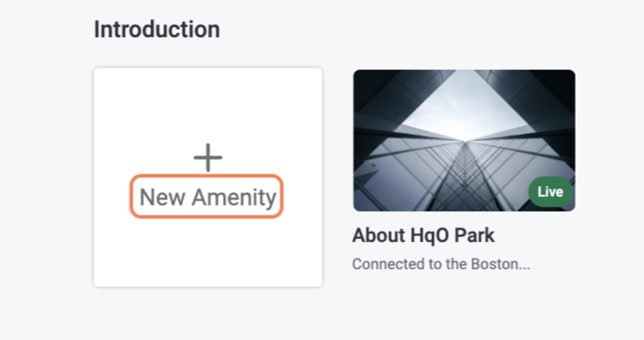Viewport: 644px width, 340px height.
Task: Click the plus icon on the card
Action: coord(208,158)
